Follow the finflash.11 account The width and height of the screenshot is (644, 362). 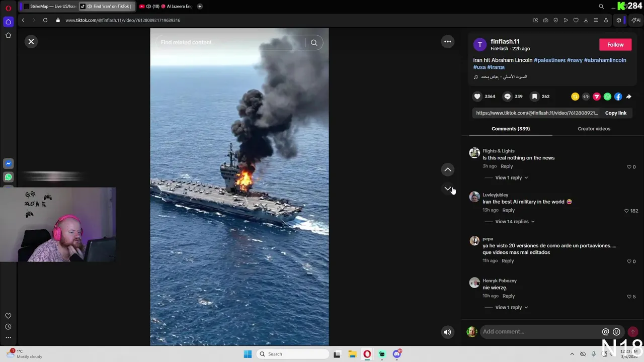point(615,45)
